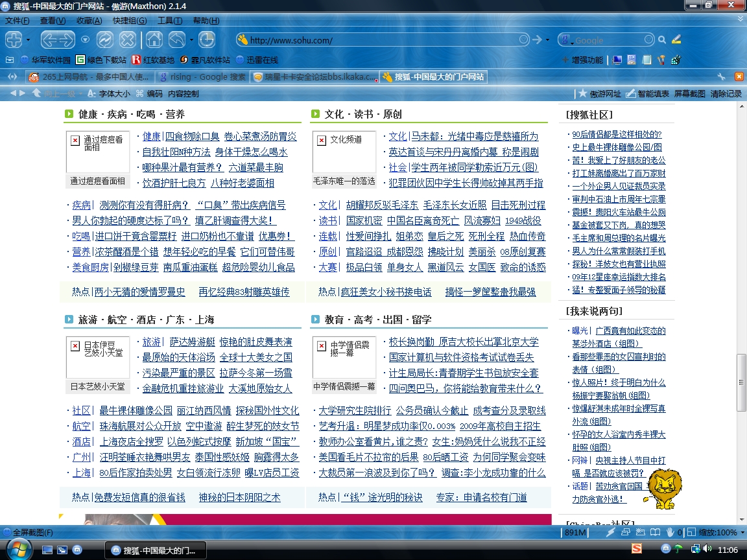Viewport: 747px width, 560px height.
Task: Click the clapperboard plugin icon
Action: 676,60
